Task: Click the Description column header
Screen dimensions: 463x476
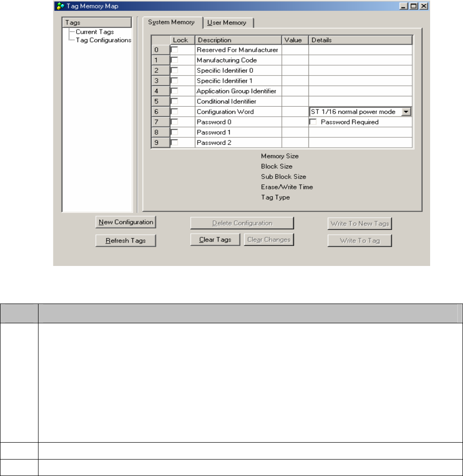Action: (239, 40)
